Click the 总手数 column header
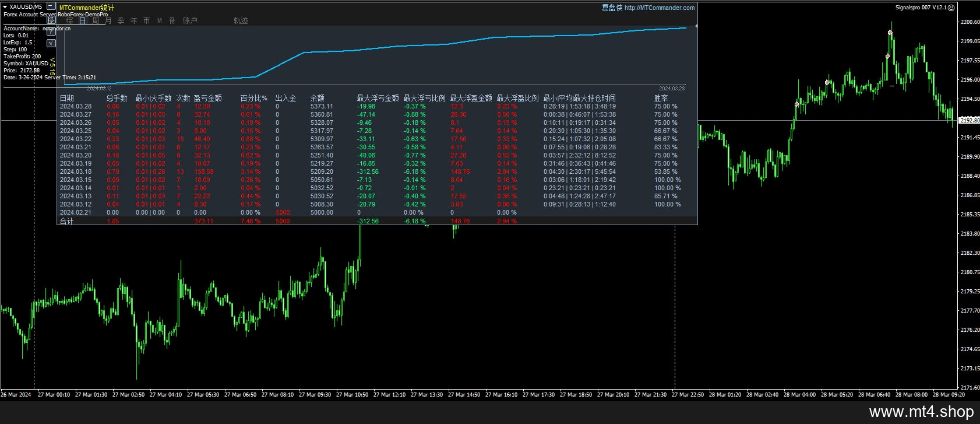 117,98
